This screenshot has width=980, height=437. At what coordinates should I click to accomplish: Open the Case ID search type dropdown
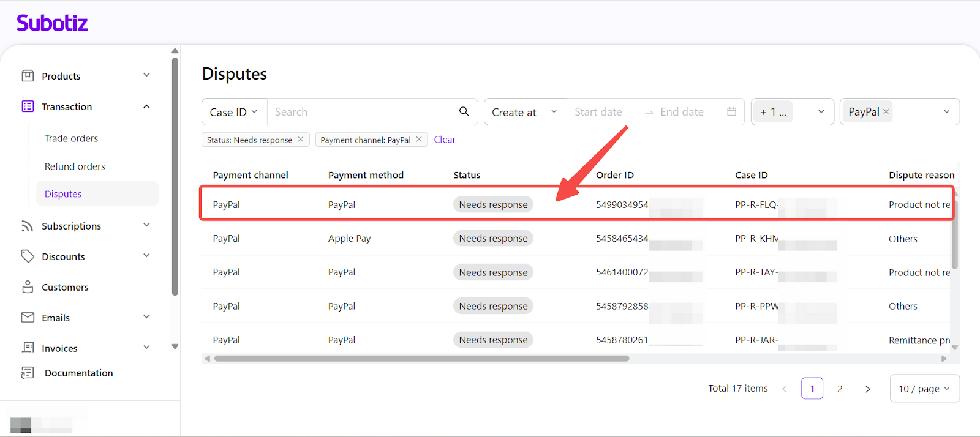[234, 112]
